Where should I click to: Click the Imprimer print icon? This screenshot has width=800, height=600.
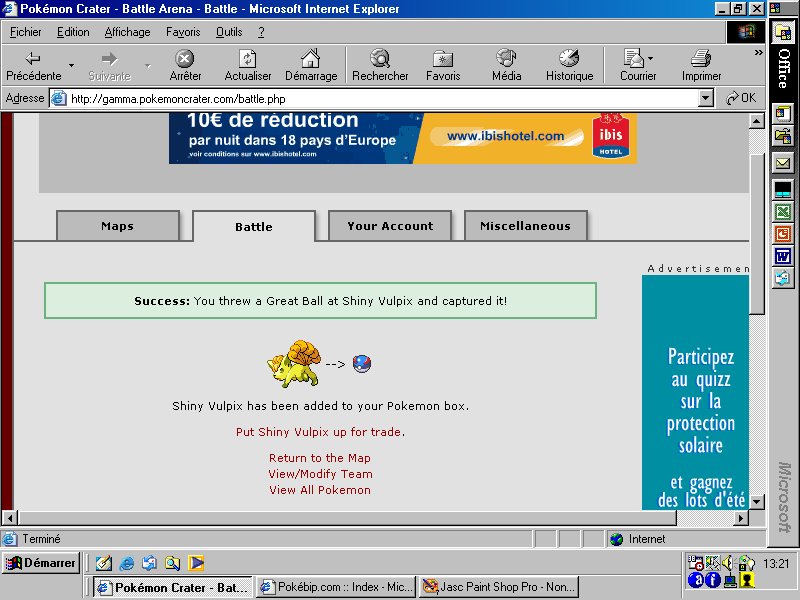pyautogui.click(x=701, y=65)
